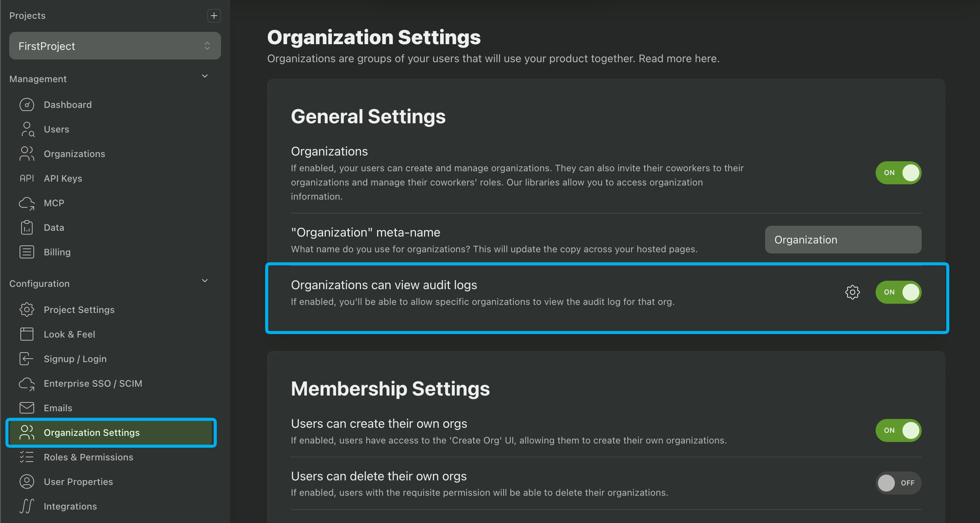This screenshot has height=523, width=980.
Task: Open the MCP section
Action: click(x=54, y=203)
